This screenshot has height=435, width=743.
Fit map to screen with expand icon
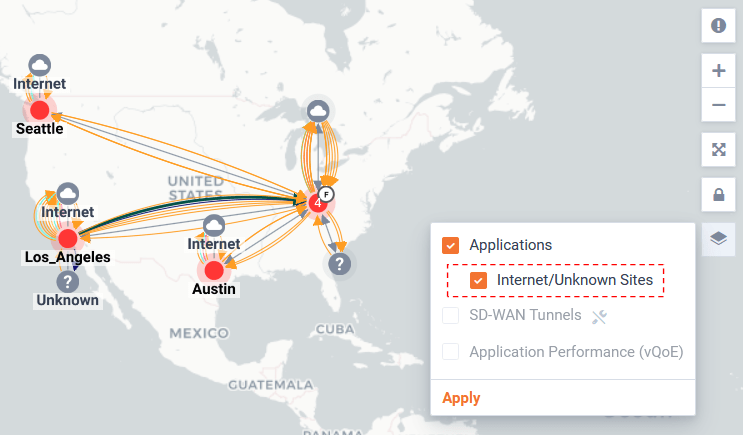718,150
